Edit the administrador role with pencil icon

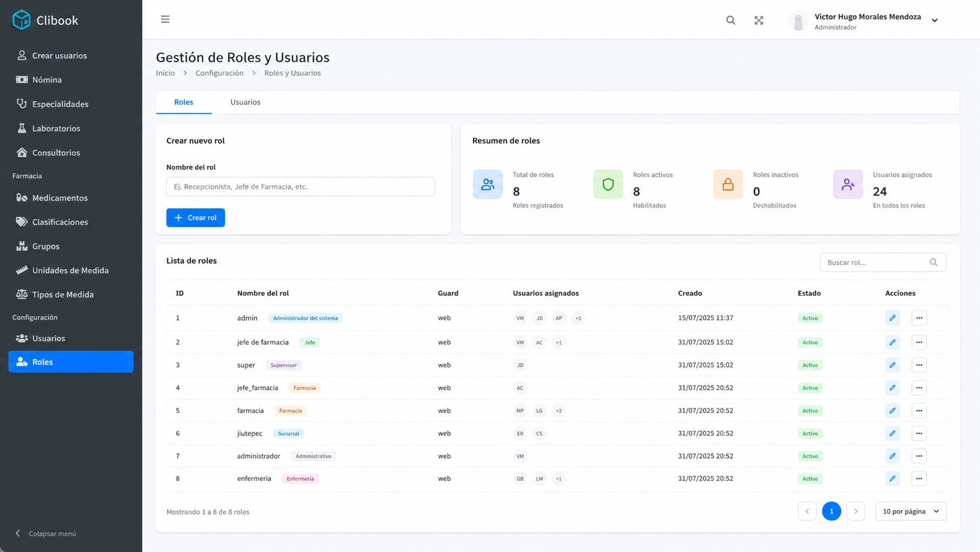(x=892, y=456)
